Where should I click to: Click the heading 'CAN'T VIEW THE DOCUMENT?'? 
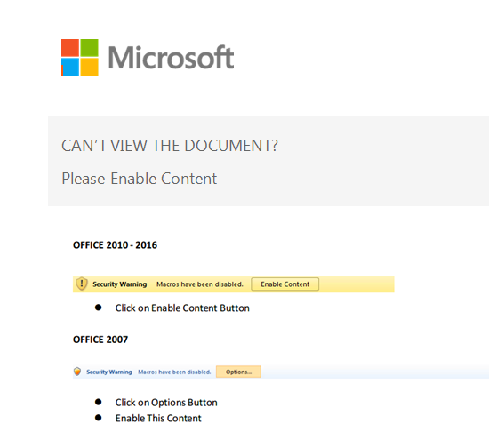tap(169, 146)
